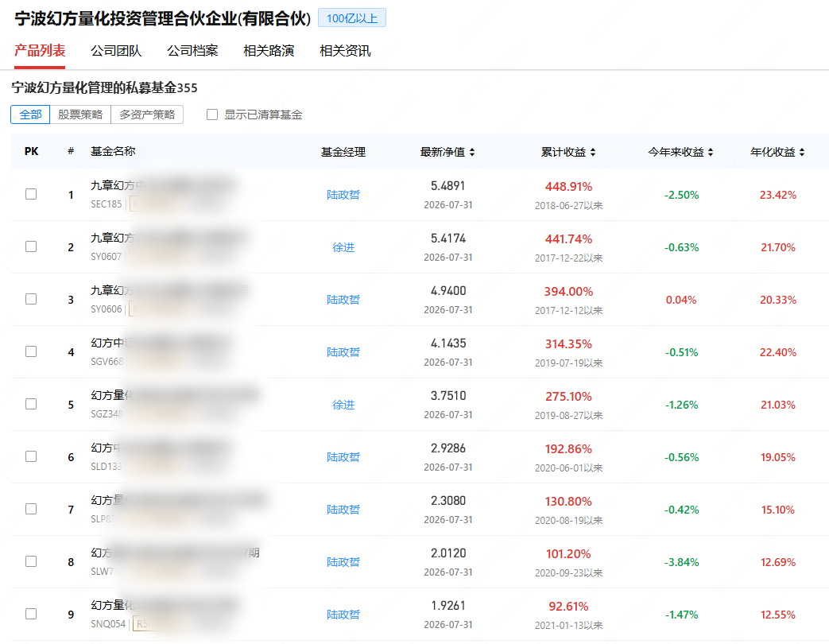Select cumulative return 448.91%
The image size is (829, 644).
568,187
